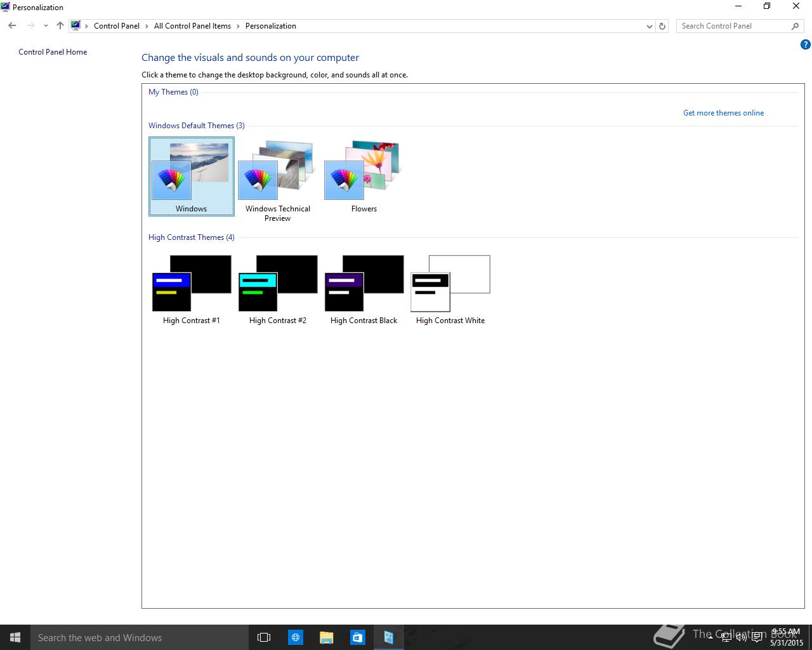Launch the browser globe icon on taskbar
Image resolution: width=812 pixels, height=650 pixels.
point(296,637)
